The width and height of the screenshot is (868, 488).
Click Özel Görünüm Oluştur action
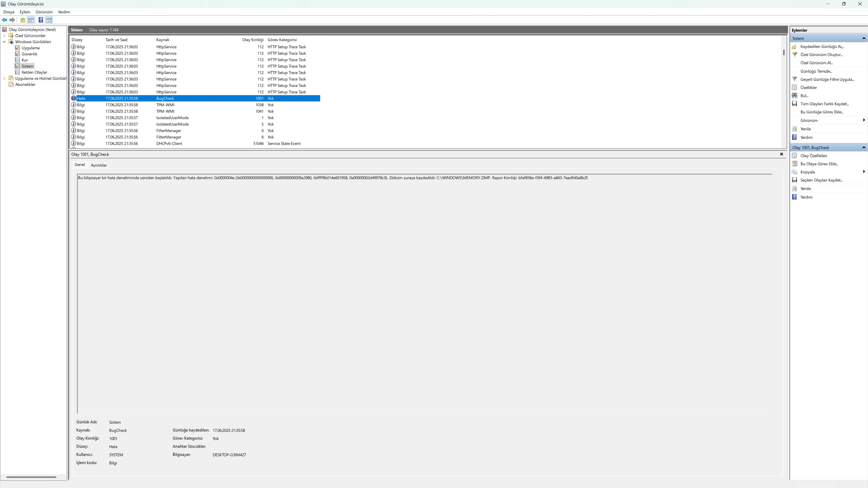point(821,54)
